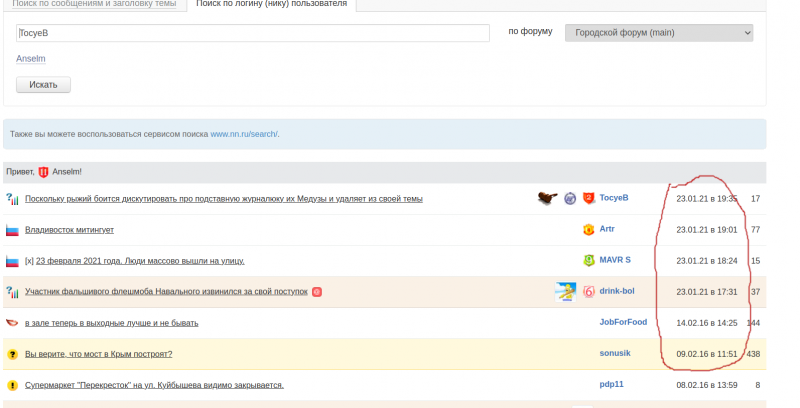Click the poll icon beside the Медузы topic
The image size is (800, 408).
[x=13, y=199]
